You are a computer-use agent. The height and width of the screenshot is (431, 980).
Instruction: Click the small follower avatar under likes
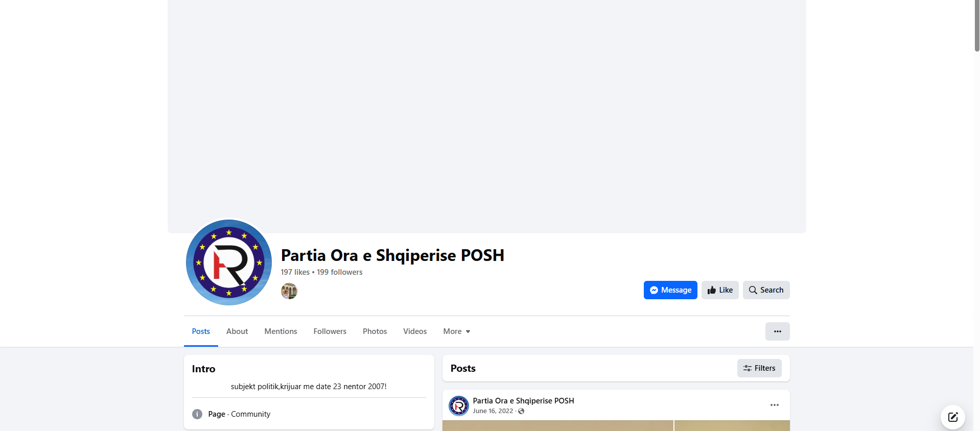coord(289,291)
